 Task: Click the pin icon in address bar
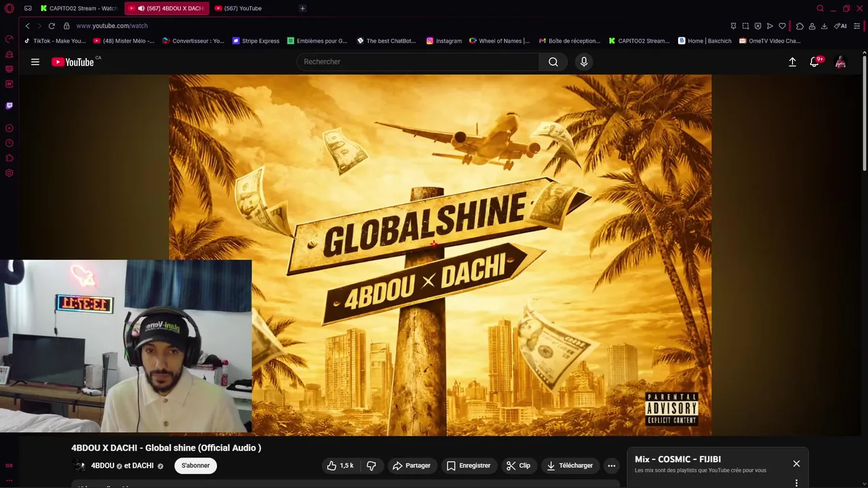click(733, 26)
